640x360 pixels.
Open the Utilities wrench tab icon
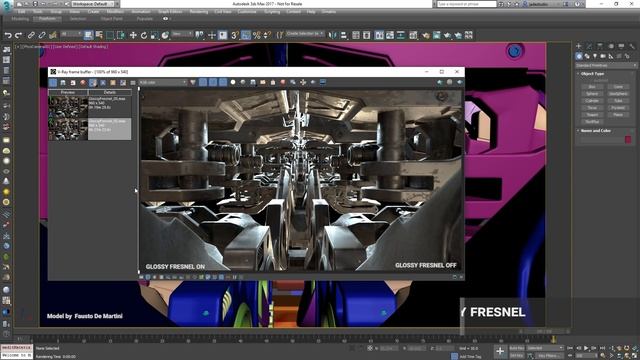coord(632,46)
